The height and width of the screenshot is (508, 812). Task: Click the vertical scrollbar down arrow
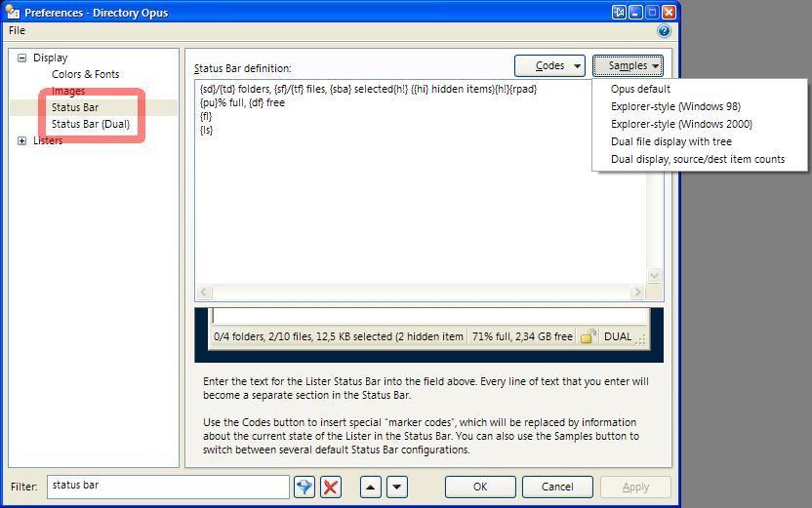654,276
